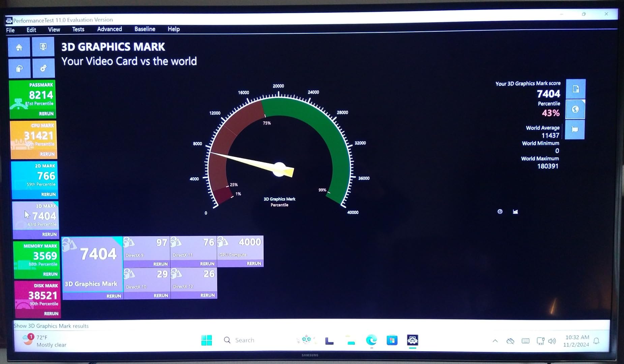This screenshot has width=624, height=364.
Task: Open the Help menu
Action: tap(174, 29)
